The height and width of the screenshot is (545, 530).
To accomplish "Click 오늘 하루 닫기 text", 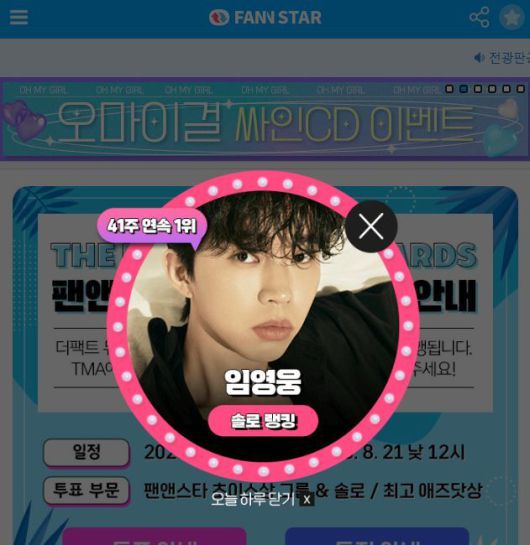I will pos(253,499).
